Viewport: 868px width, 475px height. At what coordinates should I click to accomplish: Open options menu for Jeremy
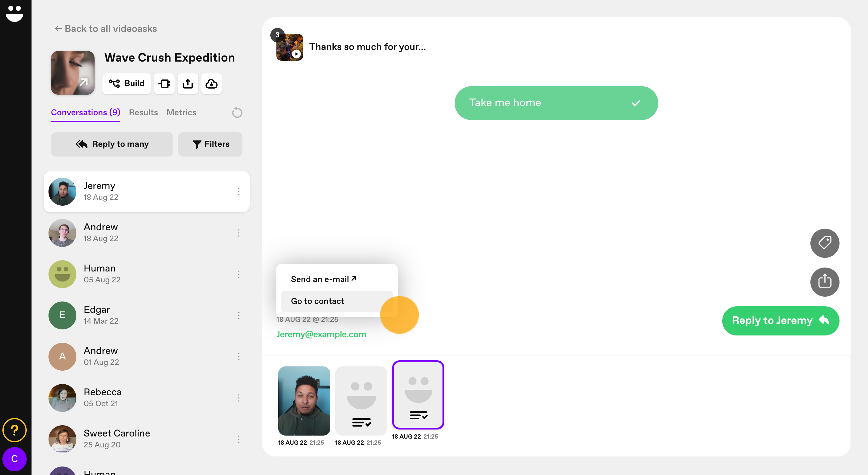[239, 191]
